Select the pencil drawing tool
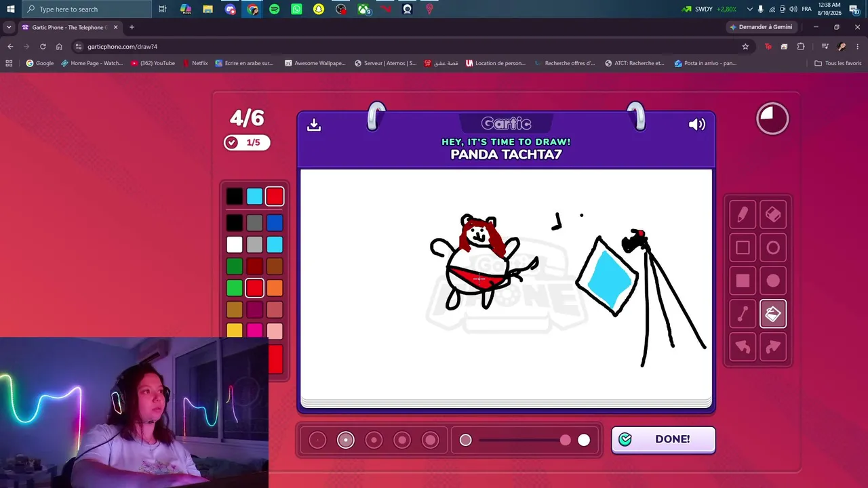 [x=743, y=215]
